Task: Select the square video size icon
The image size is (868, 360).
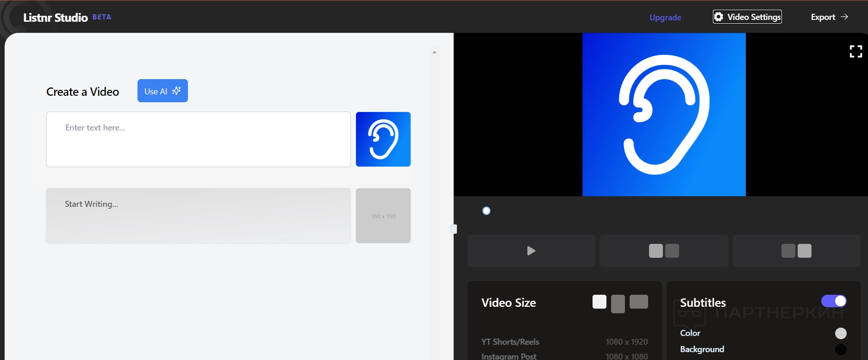Action: pos(599,302)
